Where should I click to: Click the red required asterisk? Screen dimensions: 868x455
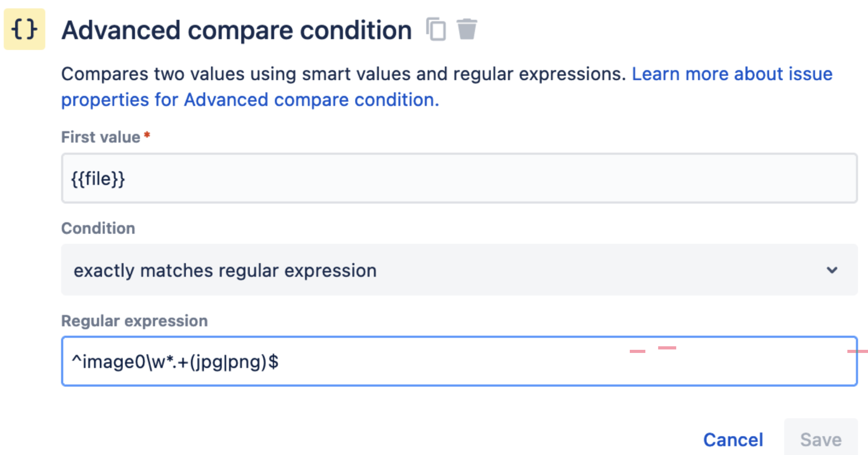click(x=147, y=135)
